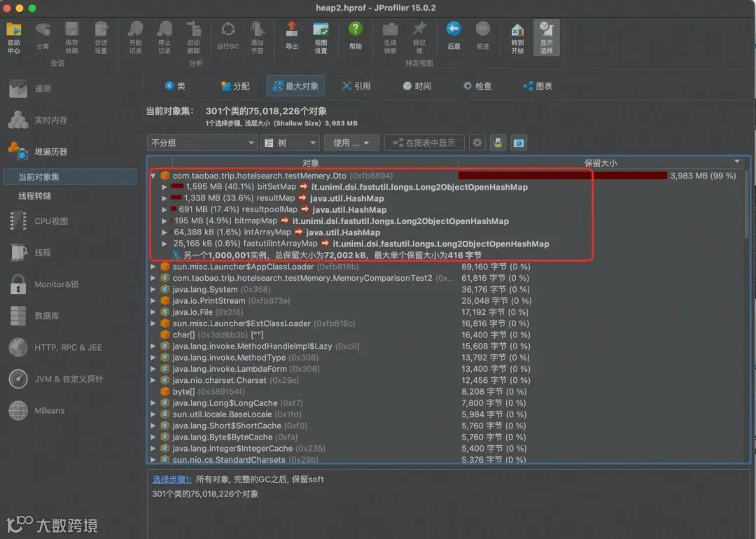Expand the sun.misc.Launcher$AppClassLoader node
Viewport: 756px width, 539px height.
coord(153,267)
